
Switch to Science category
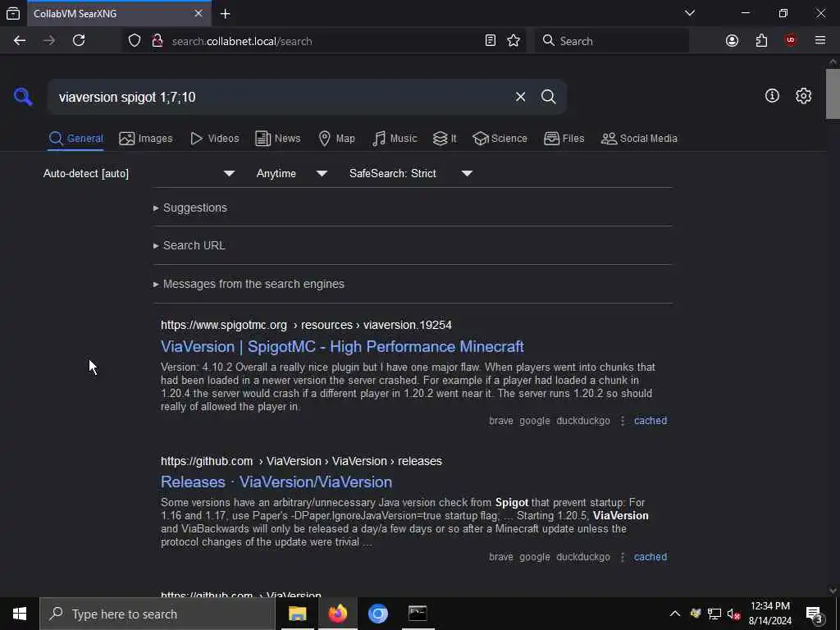coord(500,139)
